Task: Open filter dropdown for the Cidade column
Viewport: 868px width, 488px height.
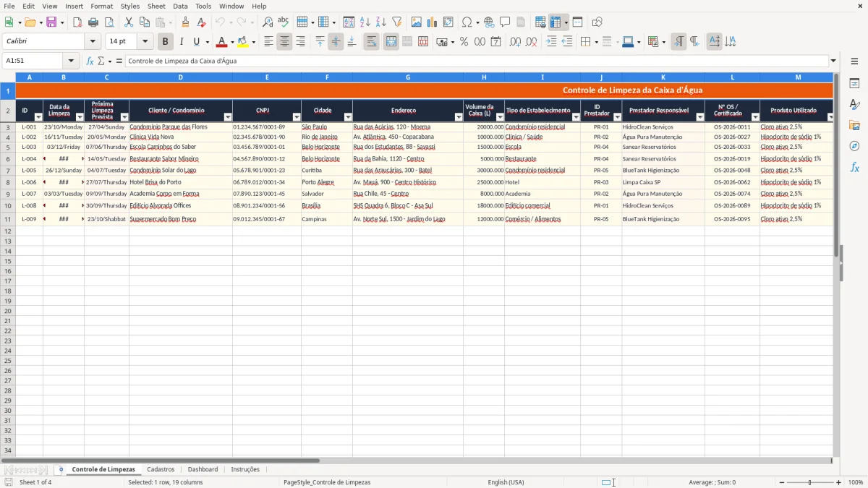Action: 347,117
